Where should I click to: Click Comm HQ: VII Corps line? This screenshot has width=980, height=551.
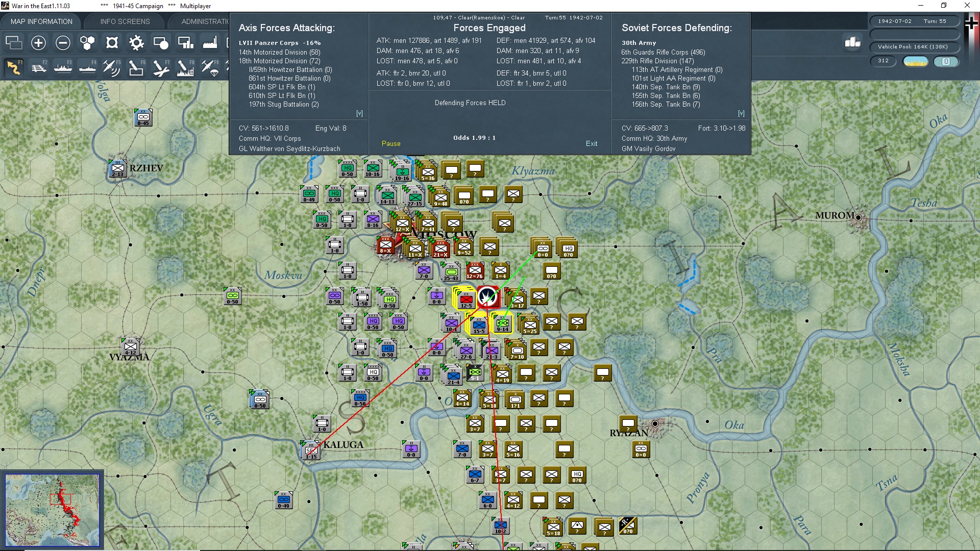click(x=270, y=139)
